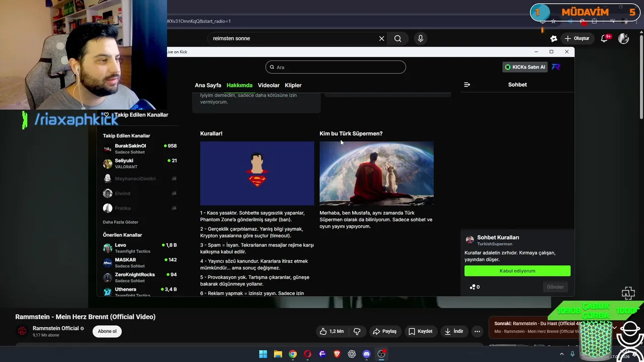Collapse the Kick chat panel

(467, 84)
